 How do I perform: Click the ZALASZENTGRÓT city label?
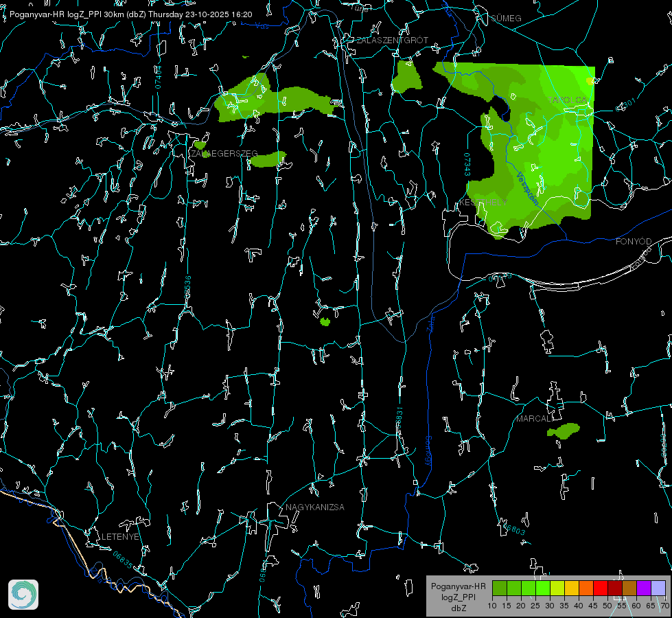coord(392,40)
